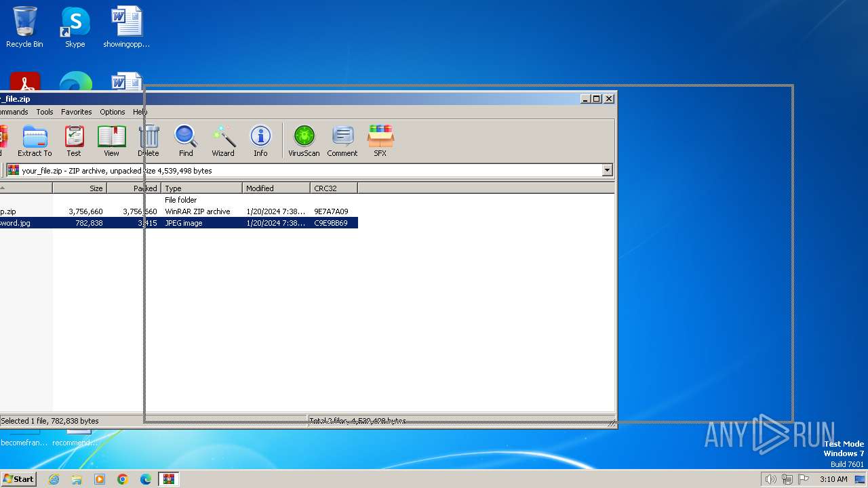Click the size value 3,756,660
This screenshot has width=868, height=488.
point(85,211)
